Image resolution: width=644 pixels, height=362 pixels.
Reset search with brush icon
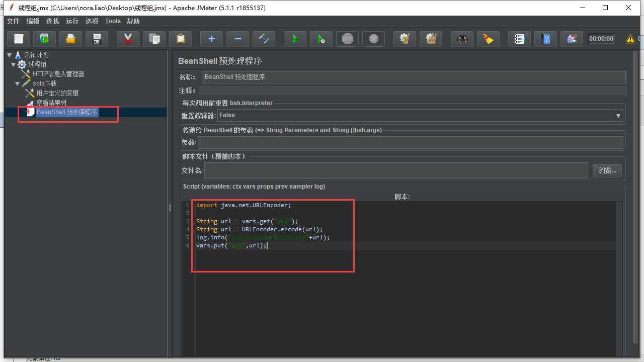488,39
